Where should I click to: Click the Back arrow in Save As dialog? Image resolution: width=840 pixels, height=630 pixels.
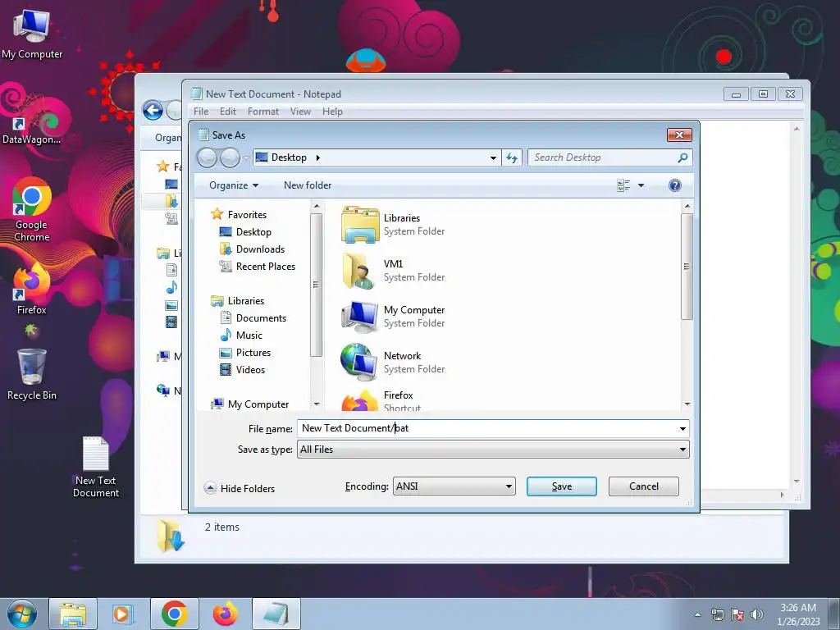(208, 157)
